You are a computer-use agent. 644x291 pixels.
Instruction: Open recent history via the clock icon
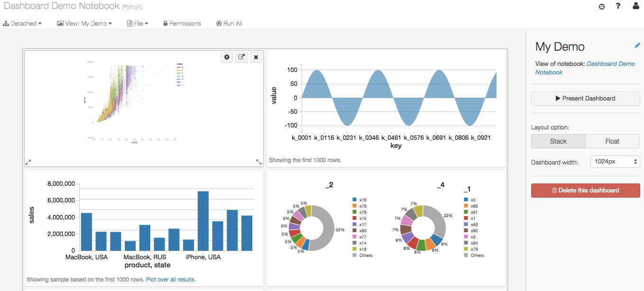tap(601, 7)
